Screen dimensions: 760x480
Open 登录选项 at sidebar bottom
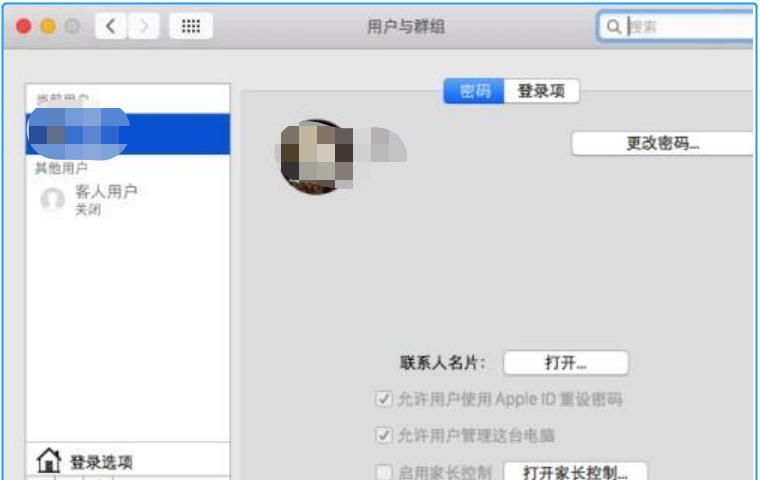pyautogui.click(x=128, y=461)
